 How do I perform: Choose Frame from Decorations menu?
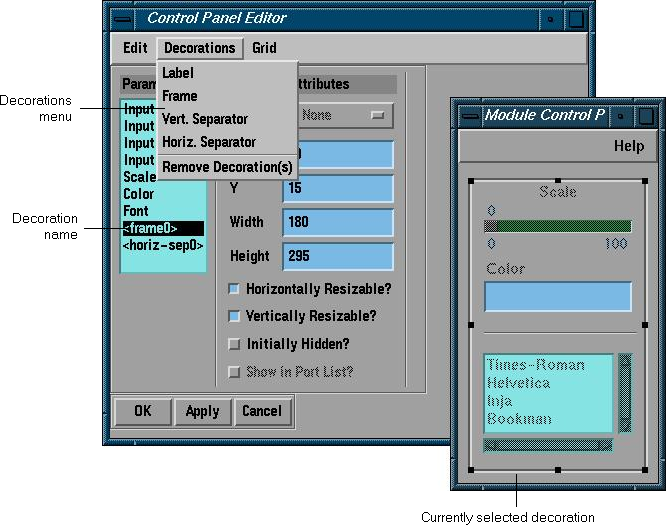click(x=180, y=97)
